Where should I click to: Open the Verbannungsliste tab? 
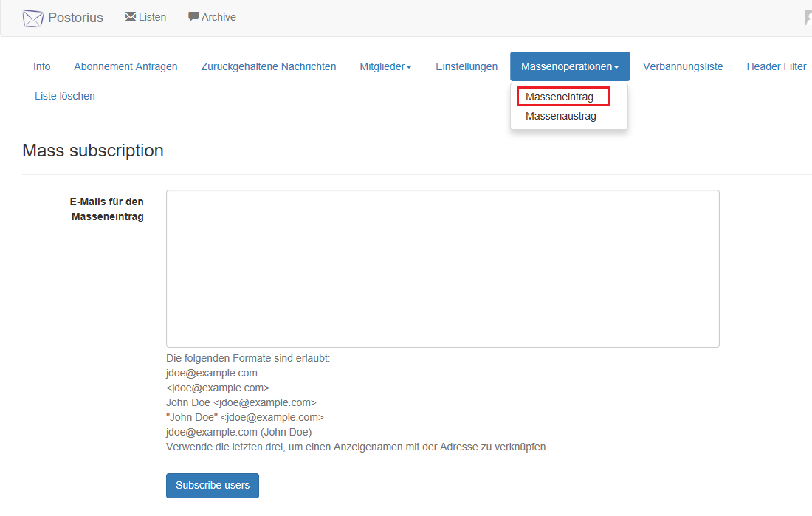pos(683,66)
